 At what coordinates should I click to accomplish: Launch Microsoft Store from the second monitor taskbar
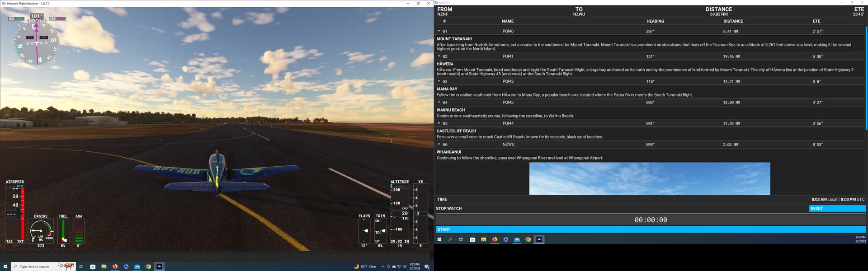tap(472, 239)
